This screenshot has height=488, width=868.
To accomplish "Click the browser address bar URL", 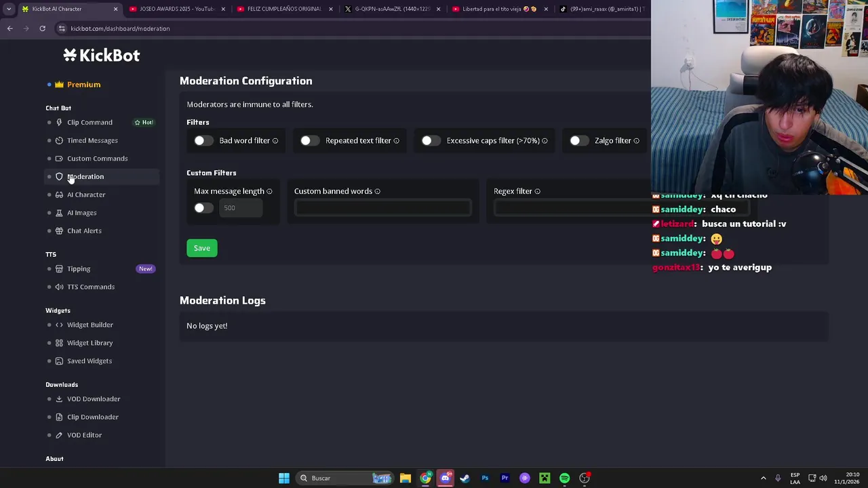I will coord(120,28).
